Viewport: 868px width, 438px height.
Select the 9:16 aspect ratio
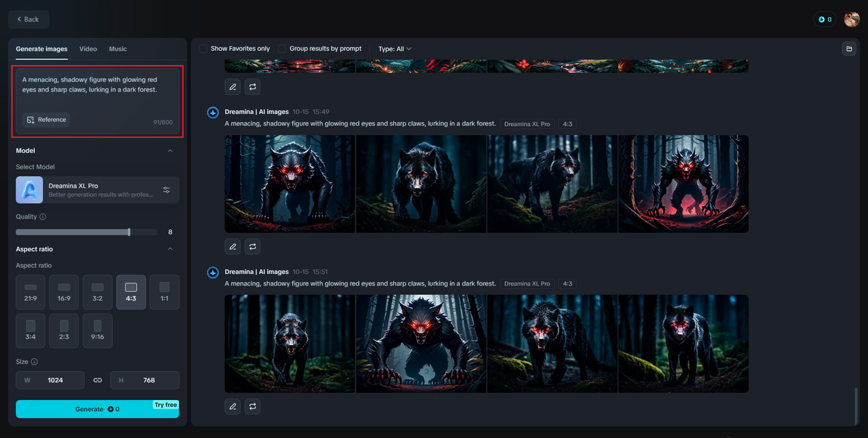pos(98,331)
